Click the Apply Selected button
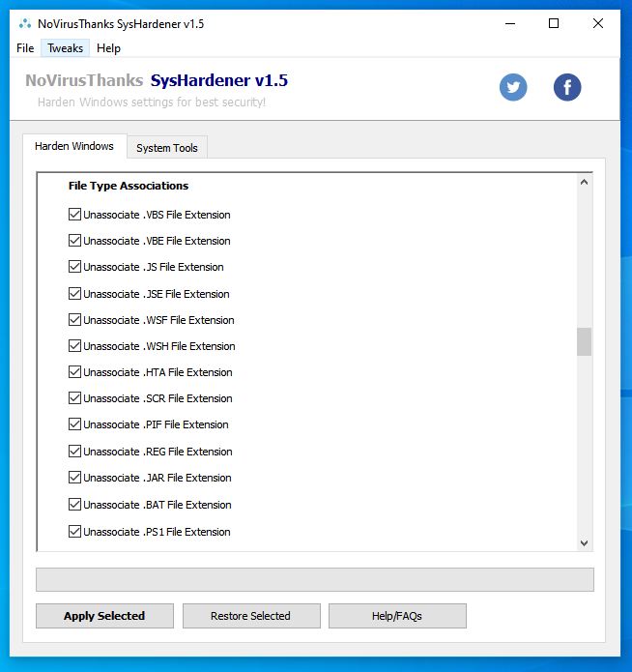Image resolution: width=632 pixels, height=672 pixels. (x=104, y=616)
